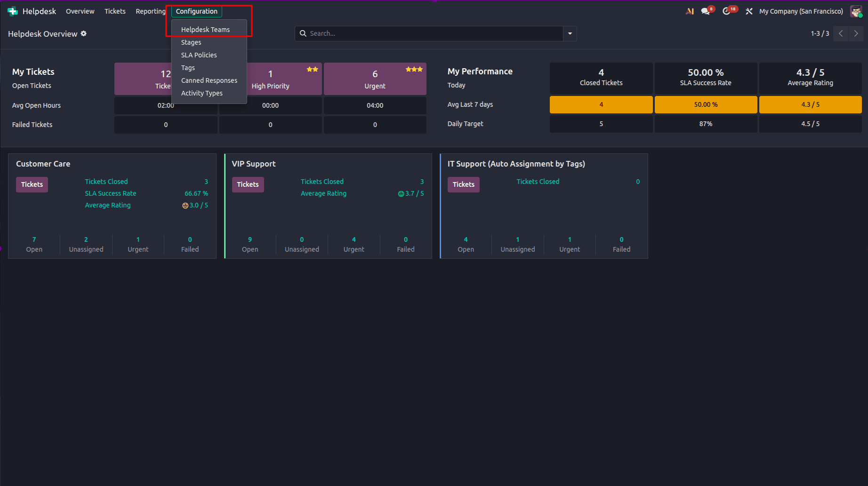Select SLA Policies from the Configuration menu
The width and height of the screenshot is (868, 486).
point(209,55)
